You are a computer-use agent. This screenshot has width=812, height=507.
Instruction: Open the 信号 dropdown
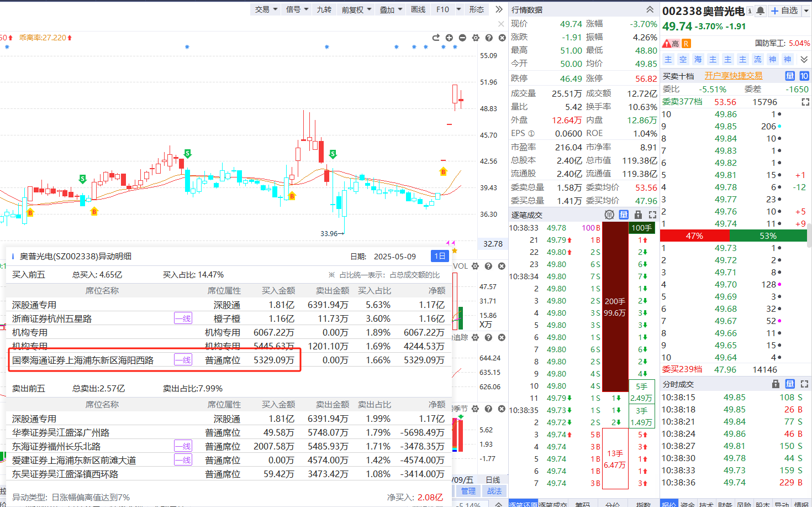(x=297, y=9)
